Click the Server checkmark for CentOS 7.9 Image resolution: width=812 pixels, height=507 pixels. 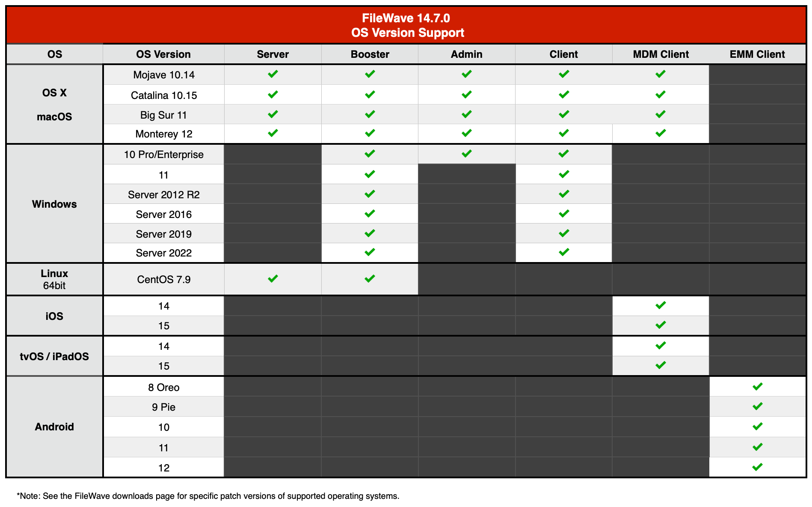coord(273,279)
